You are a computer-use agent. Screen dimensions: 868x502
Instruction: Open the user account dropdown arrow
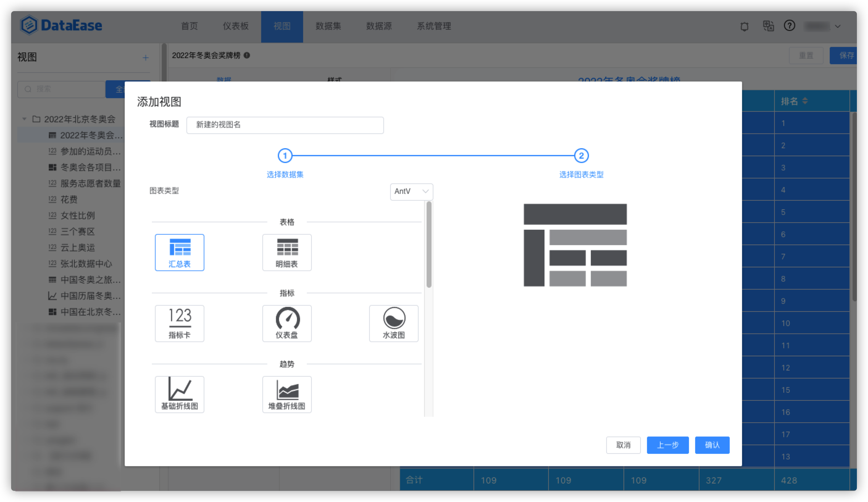[x=838, y=27]
